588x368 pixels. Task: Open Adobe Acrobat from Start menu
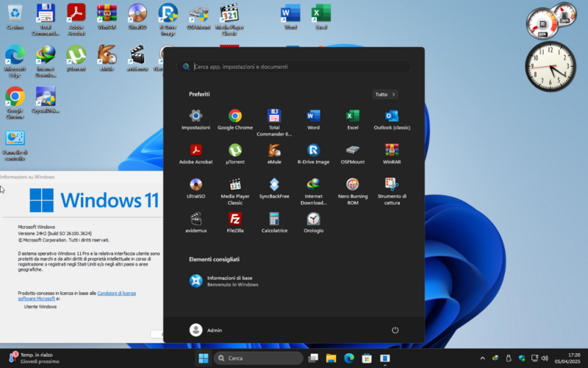tap(196, 154)
